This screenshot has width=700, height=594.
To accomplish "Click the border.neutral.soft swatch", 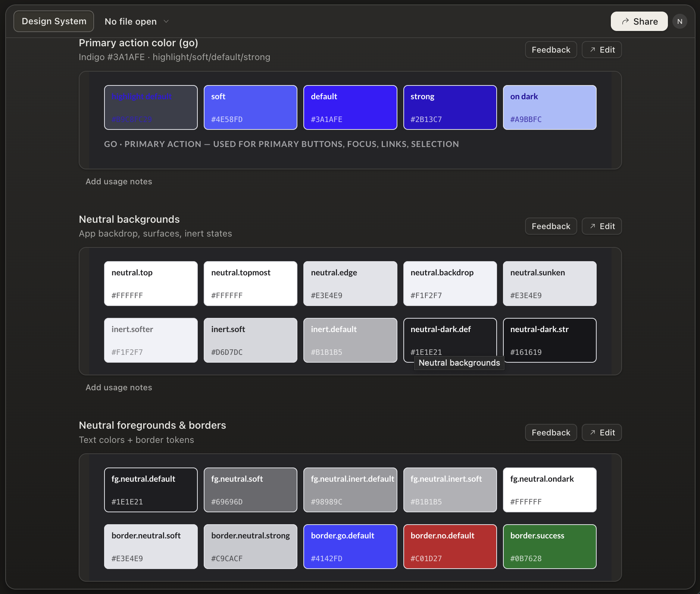I will coord(151,547).
